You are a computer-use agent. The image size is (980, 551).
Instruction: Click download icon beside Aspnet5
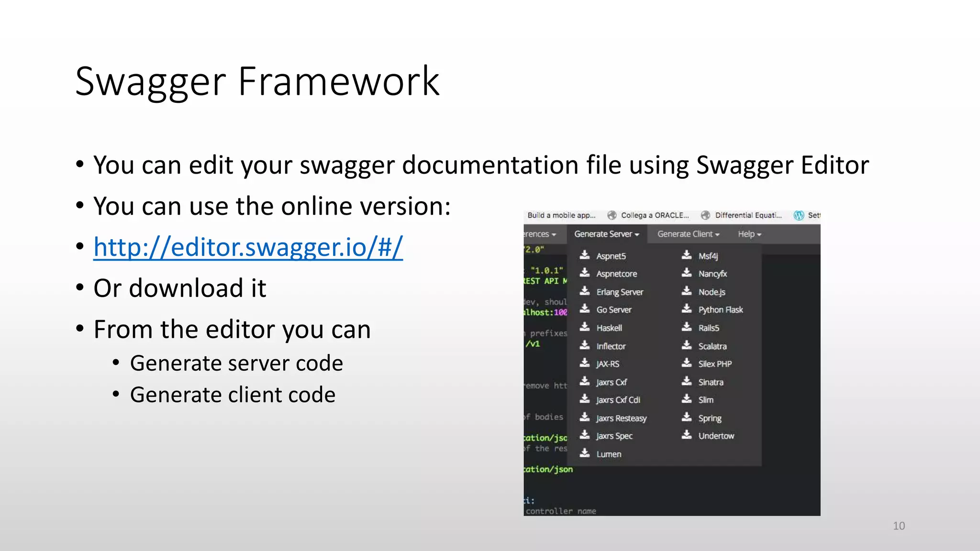pos(585,254)
